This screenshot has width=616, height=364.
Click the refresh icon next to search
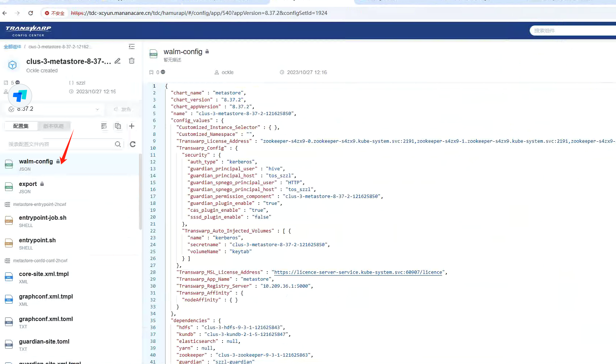[133, 144]
